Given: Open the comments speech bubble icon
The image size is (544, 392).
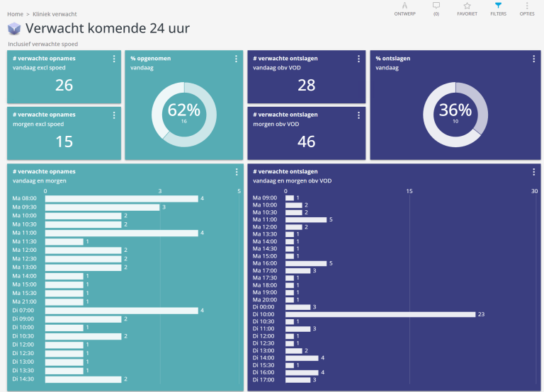Looking at the screenshot, I should pos(436,6).
